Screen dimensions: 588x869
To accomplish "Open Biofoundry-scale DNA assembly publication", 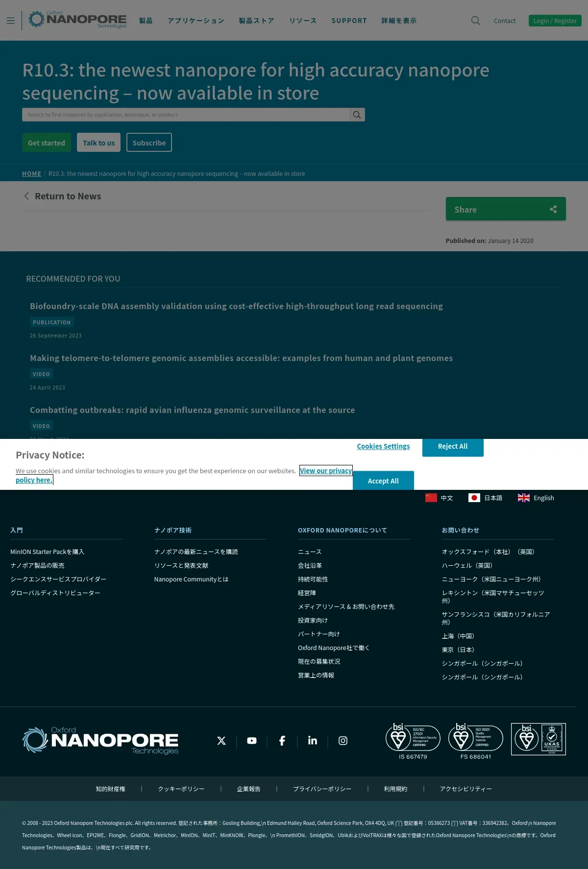I will (236, 306).
